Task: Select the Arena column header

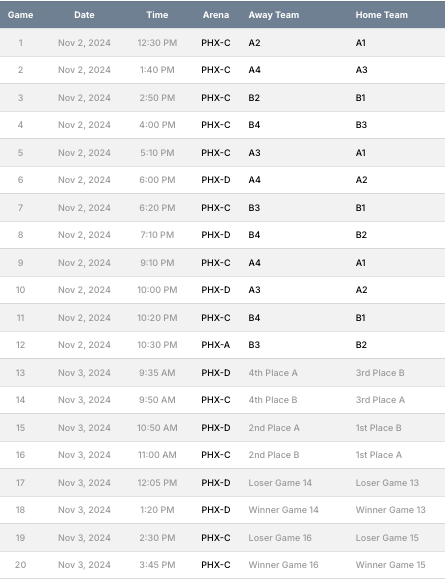Action: [x=216, y=15]
